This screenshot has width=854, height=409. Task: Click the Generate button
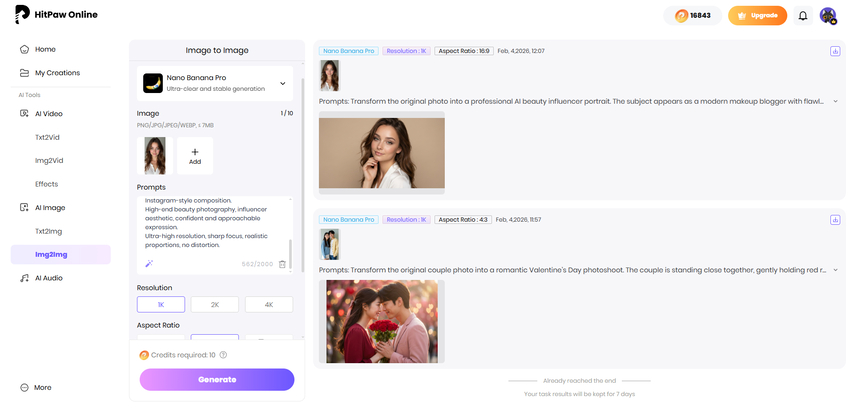pyautogui.click(x=217, y=380)
